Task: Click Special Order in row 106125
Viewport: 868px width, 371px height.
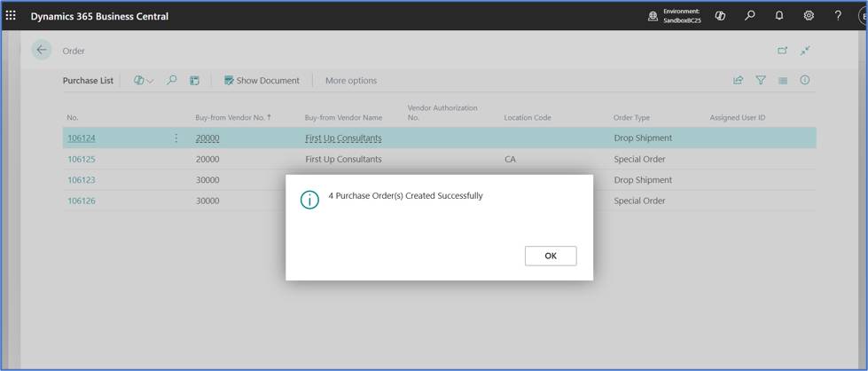Action: click(639, 159)
